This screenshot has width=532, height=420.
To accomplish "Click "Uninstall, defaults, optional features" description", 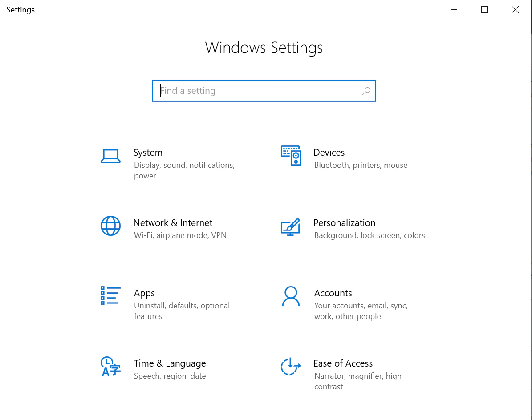I will [x=182, y=311].
